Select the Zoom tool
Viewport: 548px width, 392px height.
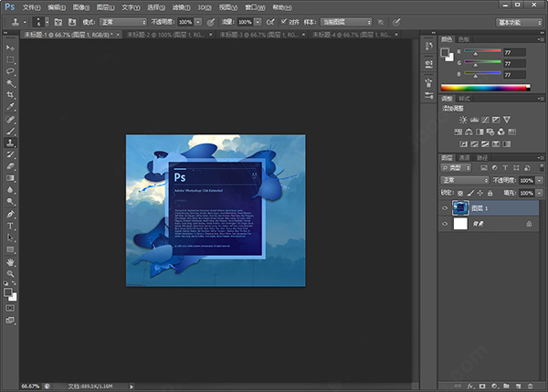pyautogui.click(x=10, y=273)
